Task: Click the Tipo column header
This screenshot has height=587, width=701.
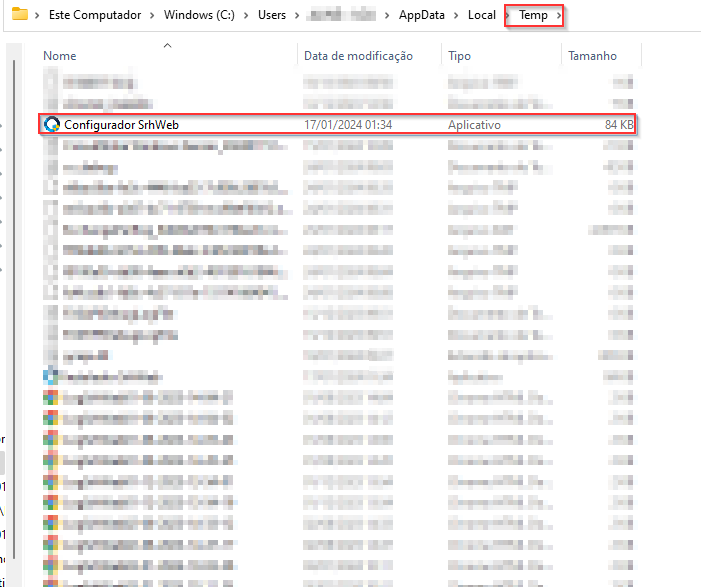Action: tap(460, 56)
